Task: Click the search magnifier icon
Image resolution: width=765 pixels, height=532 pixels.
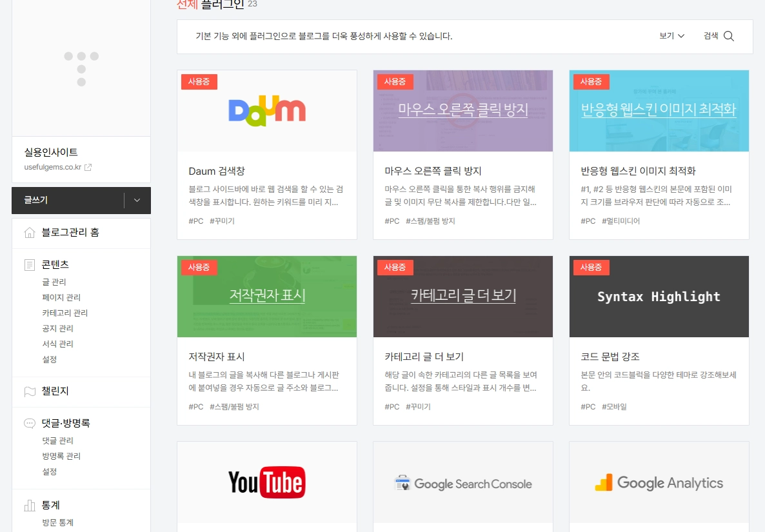Action: pos(729,36)
